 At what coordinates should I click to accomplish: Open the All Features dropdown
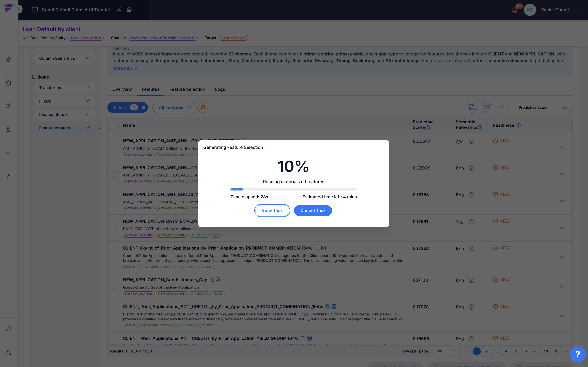[x=174, y=107]
